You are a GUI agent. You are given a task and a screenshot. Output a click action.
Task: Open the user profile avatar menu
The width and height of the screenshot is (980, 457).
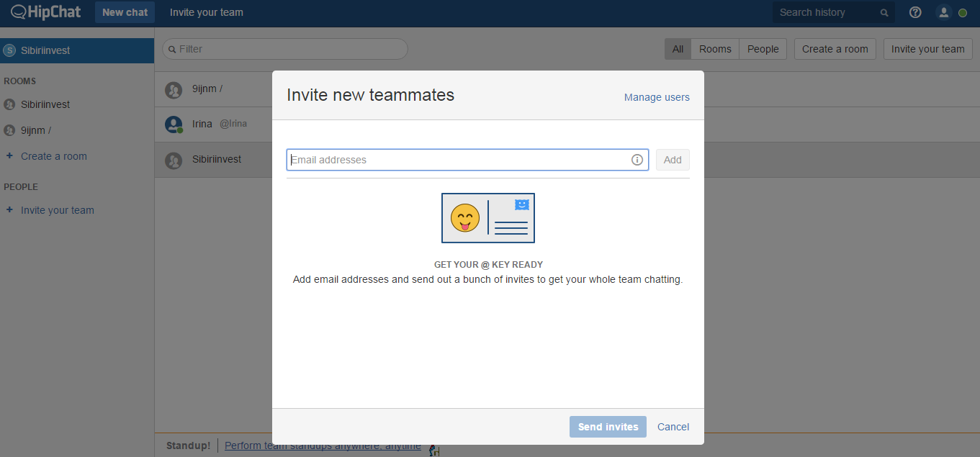coord(943,12)
